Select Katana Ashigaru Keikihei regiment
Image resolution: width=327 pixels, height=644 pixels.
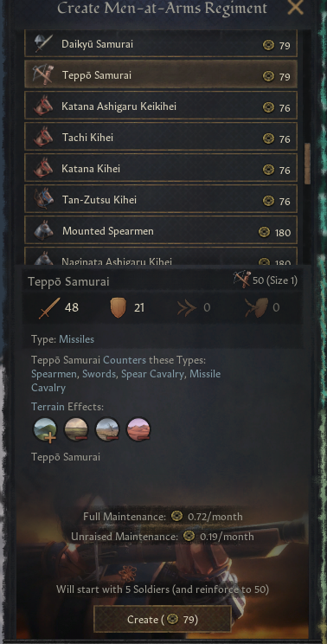tap(161, 106)
